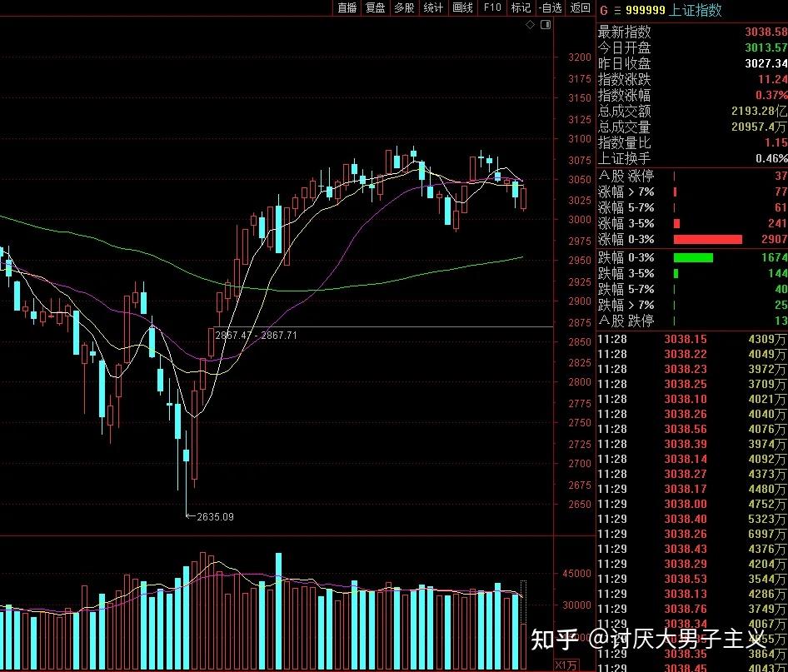Click the 总成交量 value 20957.4万

pos(760,127)
